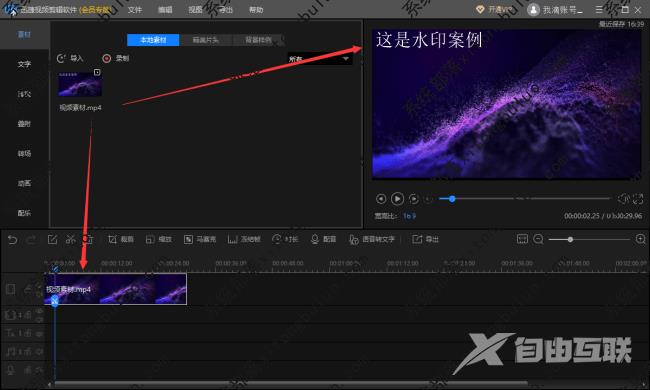This screenshot has height=390, width=650.
Task: Open the 滤镜 sidebar panel
Action: pos(24,94)
